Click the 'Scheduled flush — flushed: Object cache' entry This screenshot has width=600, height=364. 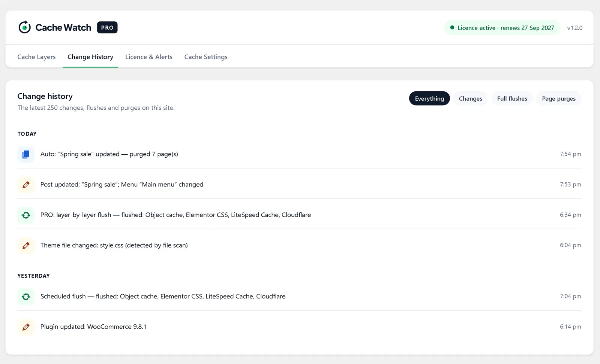pos(163,297)
